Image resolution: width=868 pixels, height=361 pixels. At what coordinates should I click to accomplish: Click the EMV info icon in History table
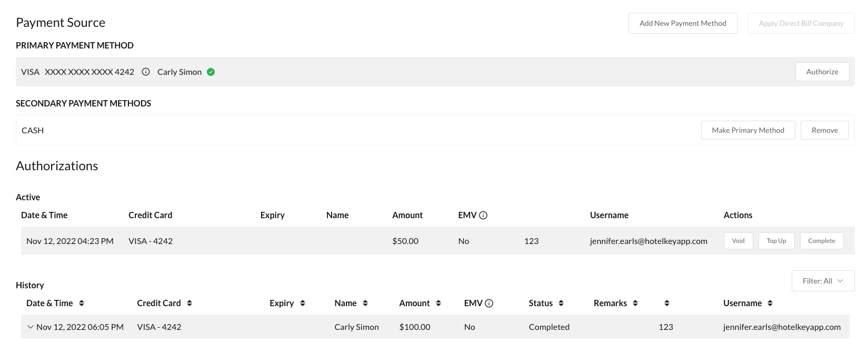[x=489, y=303]
